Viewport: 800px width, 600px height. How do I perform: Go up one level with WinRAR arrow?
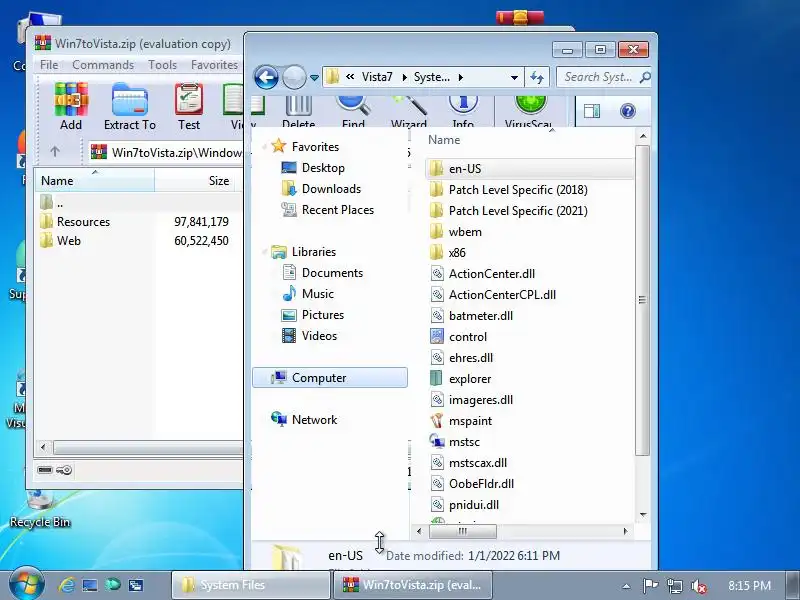click(55, 152)
